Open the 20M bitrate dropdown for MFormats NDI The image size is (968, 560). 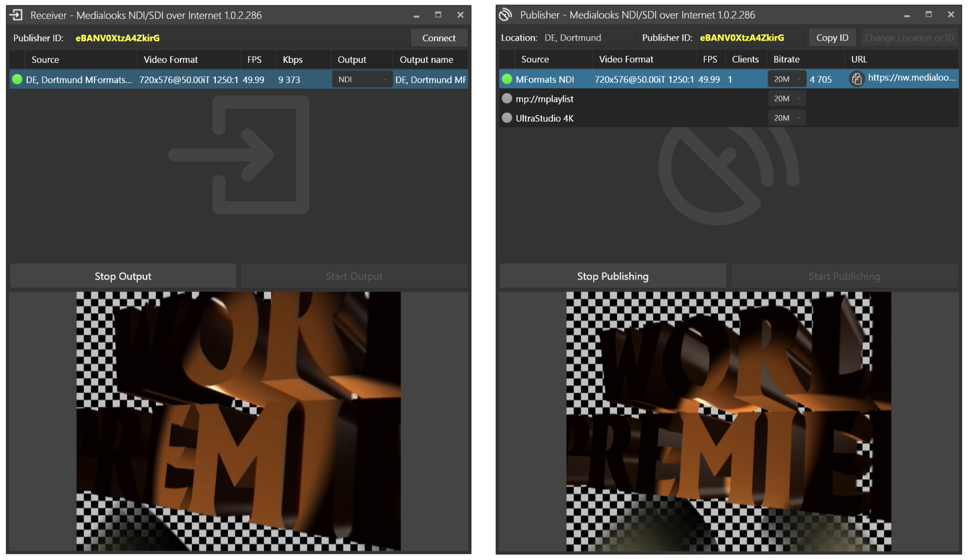coord(786,78)
